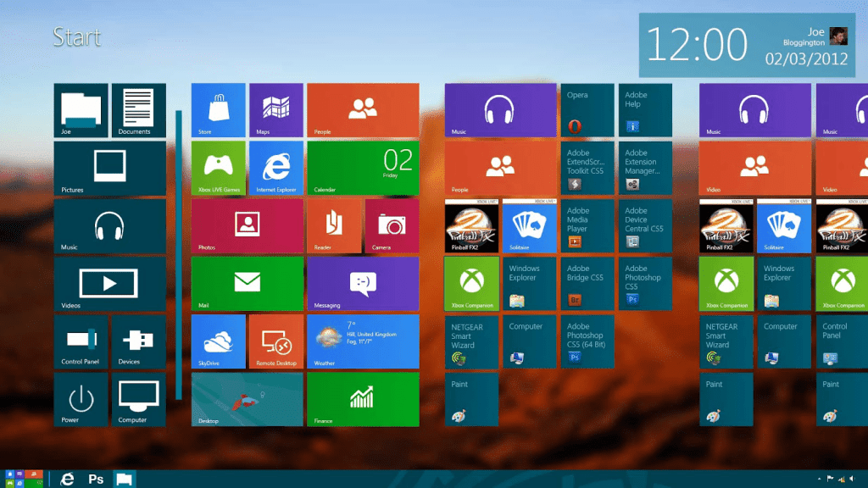Open Adobe Photoshop CS5 (64 Bit) tile
Image resolution: width=868 pixels, height=488 pixels.
coord(587,341)
